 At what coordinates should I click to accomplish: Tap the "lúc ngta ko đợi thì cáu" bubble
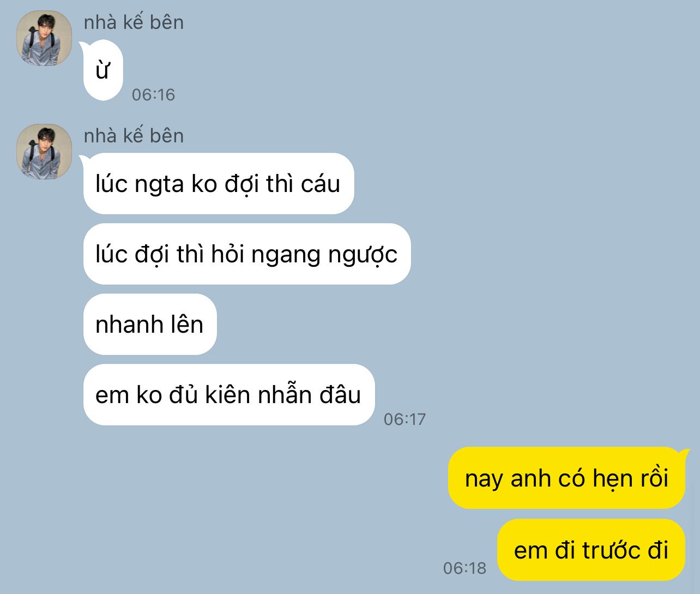click(x=218, y=184)
